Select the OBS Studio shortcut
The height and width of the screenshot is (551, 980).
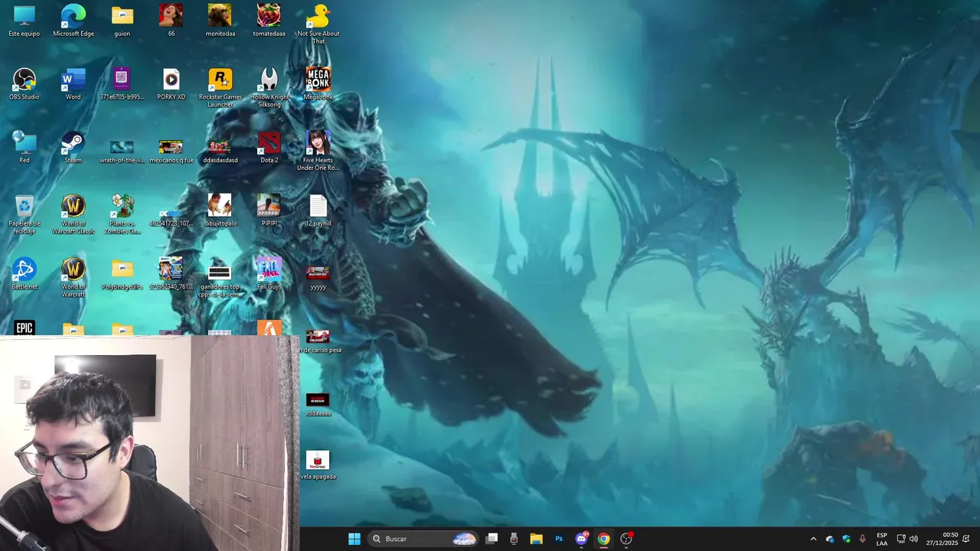[24, 84]
